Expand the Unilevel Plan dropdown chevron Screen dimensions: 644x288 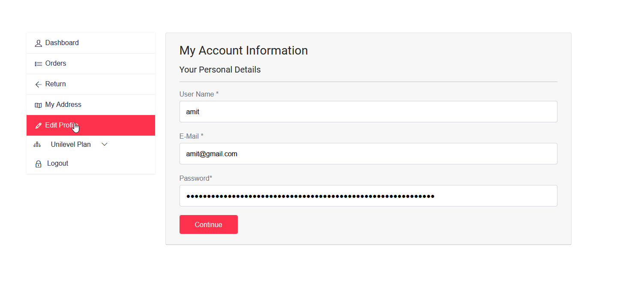[104, 144]
